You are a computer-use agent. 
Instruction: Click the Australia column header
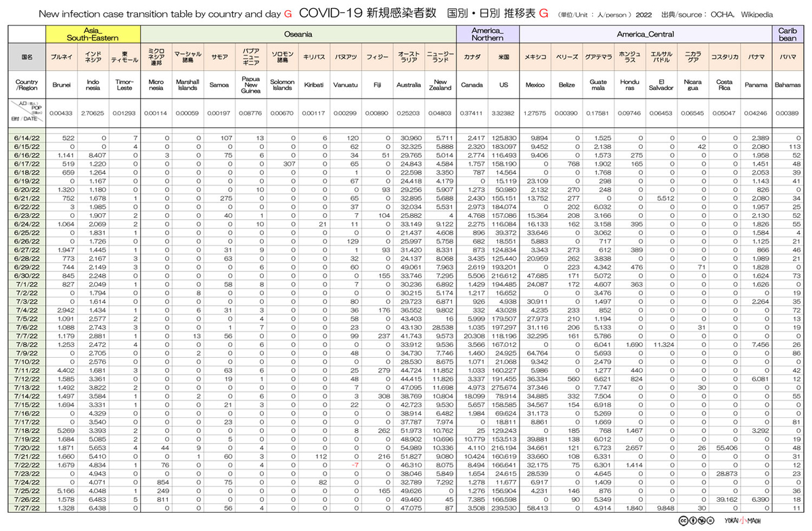coord(409,86)
